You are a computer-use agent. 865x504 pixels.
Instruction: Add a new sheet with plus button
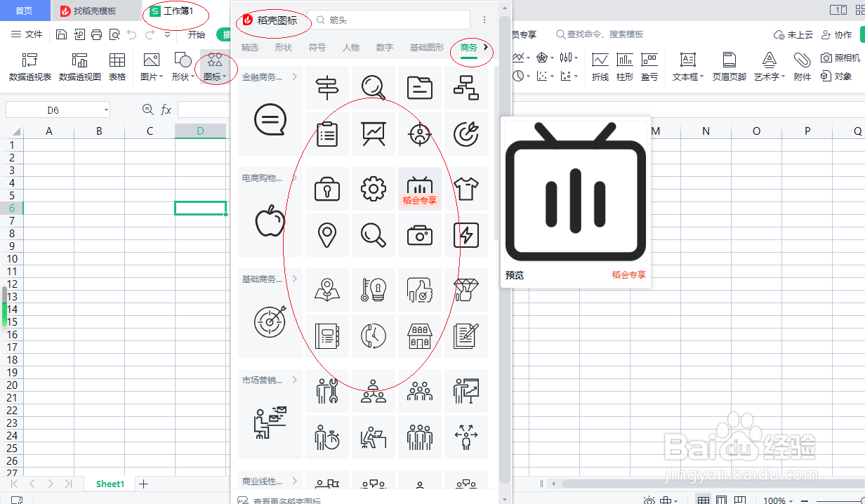tap(144, 484)
